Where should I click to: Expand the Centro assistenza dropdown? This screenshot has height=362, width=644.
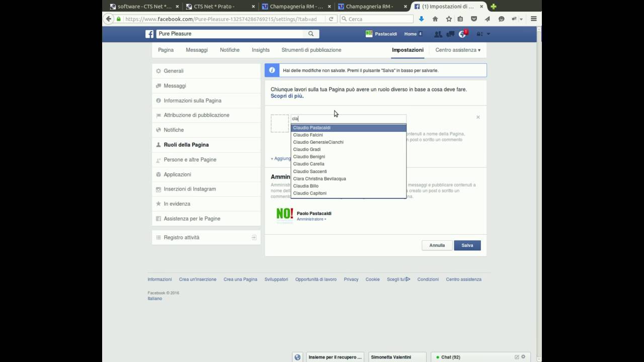click(x=458, y=50)
